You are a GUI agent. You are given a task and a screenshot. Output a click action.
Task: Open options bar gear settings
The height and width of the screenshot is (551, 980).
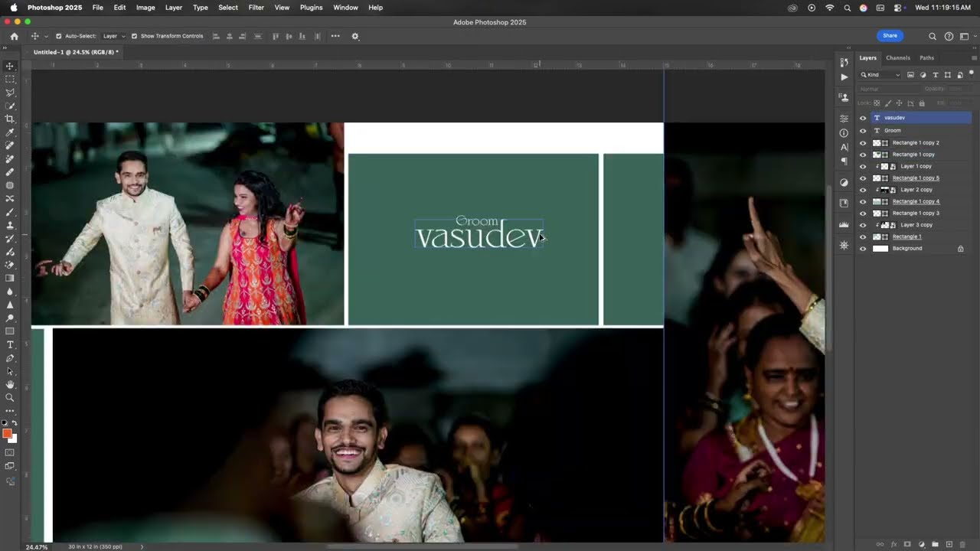click(355, 36)
